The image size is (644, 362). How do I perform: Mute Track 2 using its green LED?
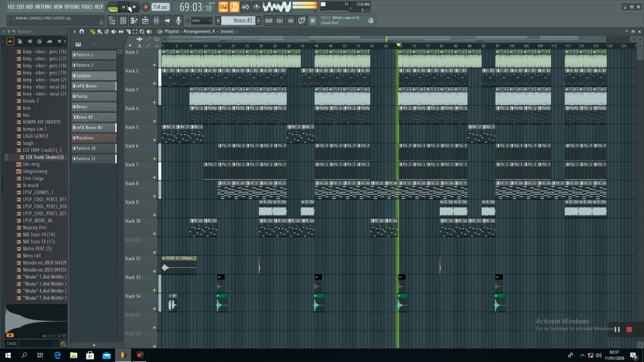coord(154,83)
